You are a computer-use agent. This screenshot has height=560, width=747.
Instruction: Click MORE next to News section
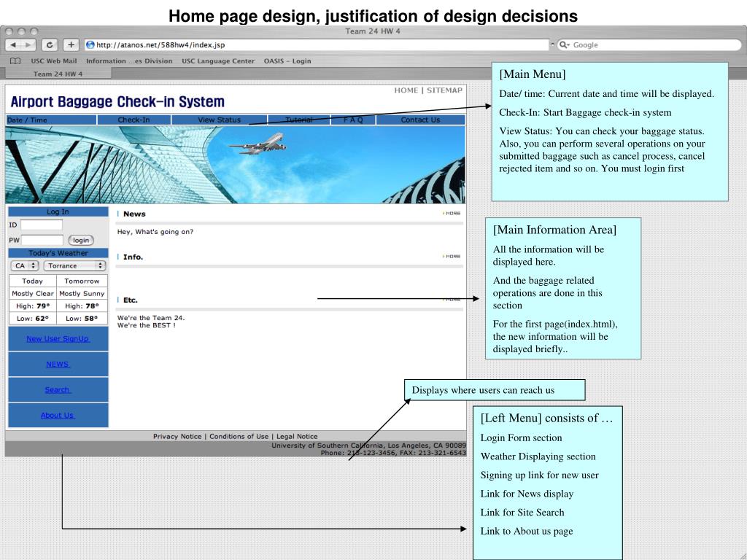pos(452,214)
